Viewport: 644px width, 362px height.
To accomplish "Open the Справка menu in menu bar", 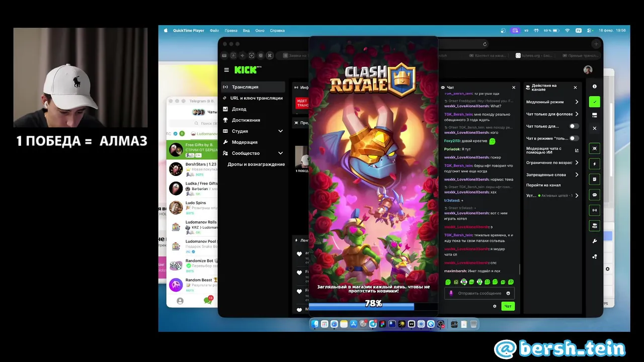I will click(277, 31).
